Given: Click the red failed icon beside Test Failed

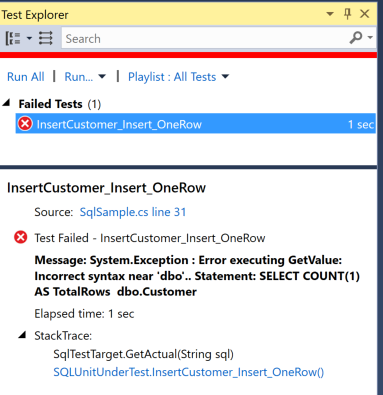Looking at the screenshot, I should tap(21, 238).
